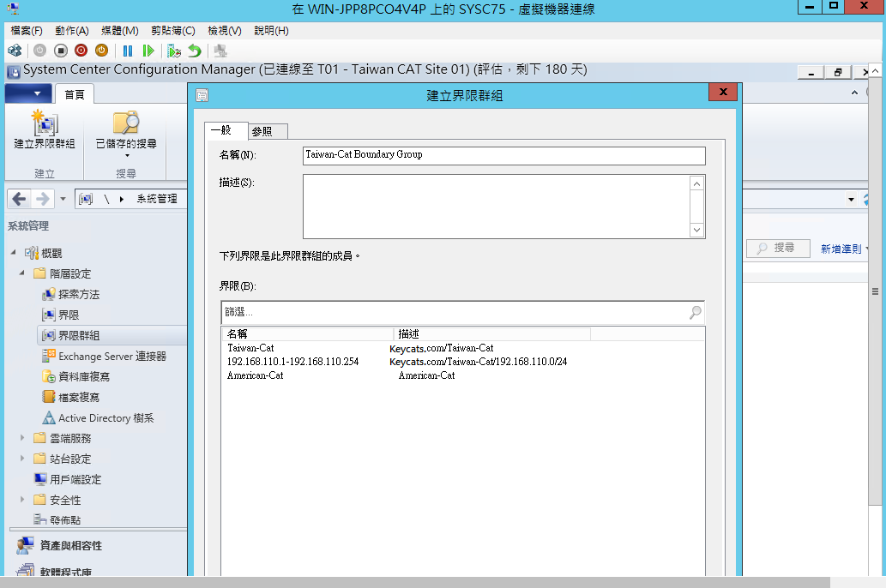The width and height of the screenshot is (886, 588).
Task: Open 資產與相容性 workspace
Action: point(60,546)
